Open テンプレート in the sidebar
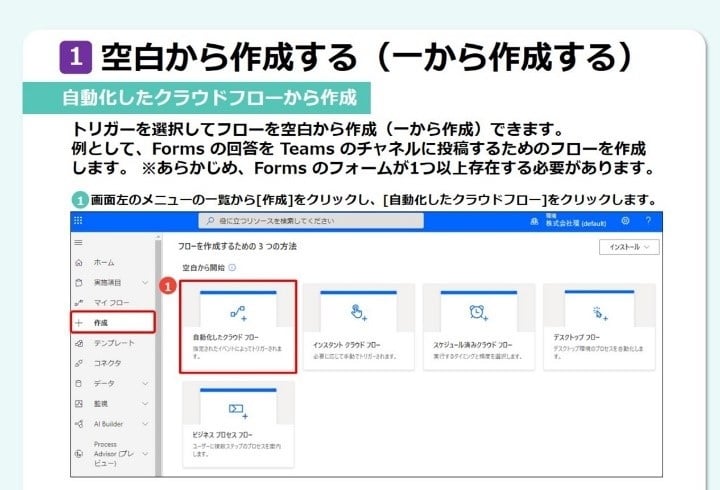The height and width of the screenshot is (490, 720). tap(114, 343)
